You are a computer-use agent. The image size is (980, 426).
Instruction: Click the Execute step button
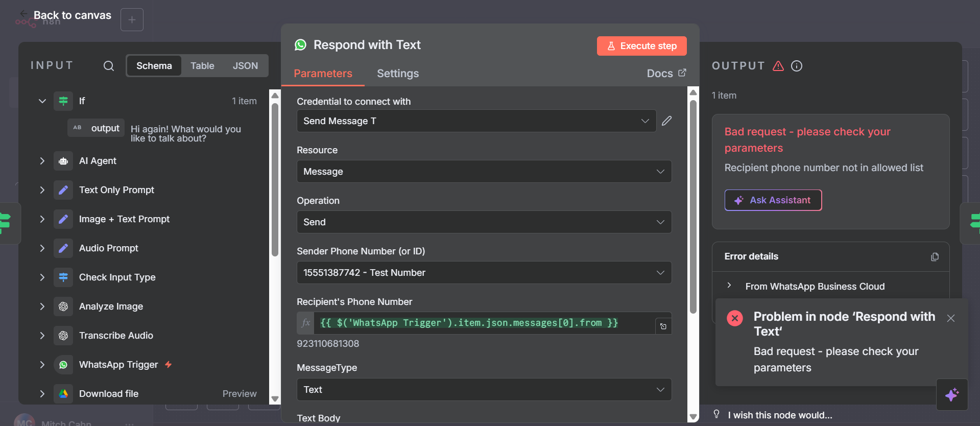pyautogui.click(x=641, y=46)
